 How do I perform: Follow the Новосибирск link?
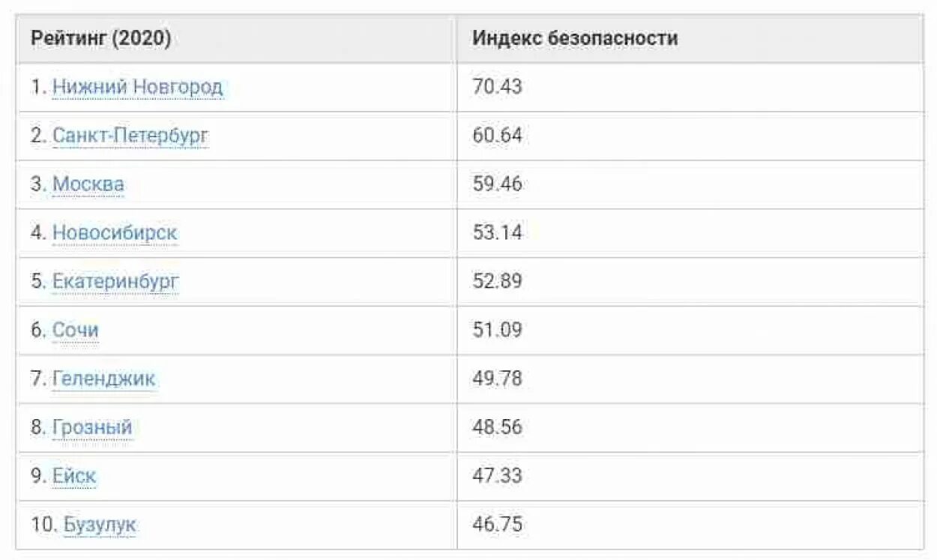click(x=115, y=232)
